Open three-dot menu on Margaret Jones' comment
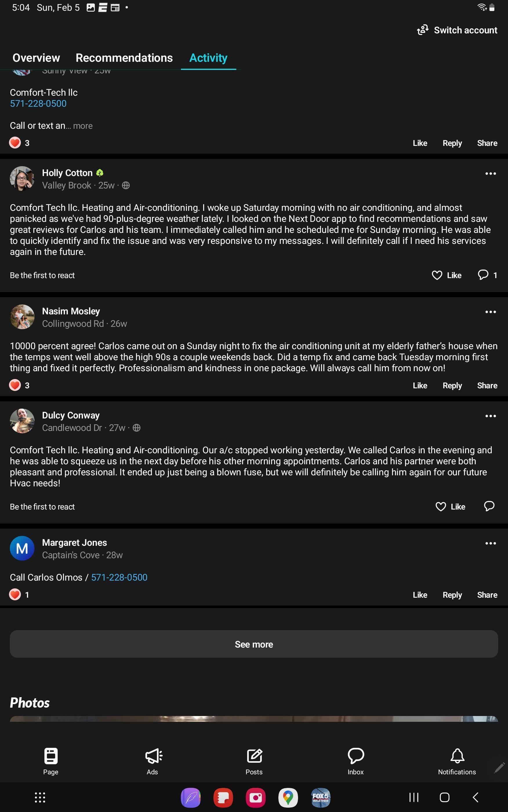Screen dimensions: 508x812 [x=490, y=543]
